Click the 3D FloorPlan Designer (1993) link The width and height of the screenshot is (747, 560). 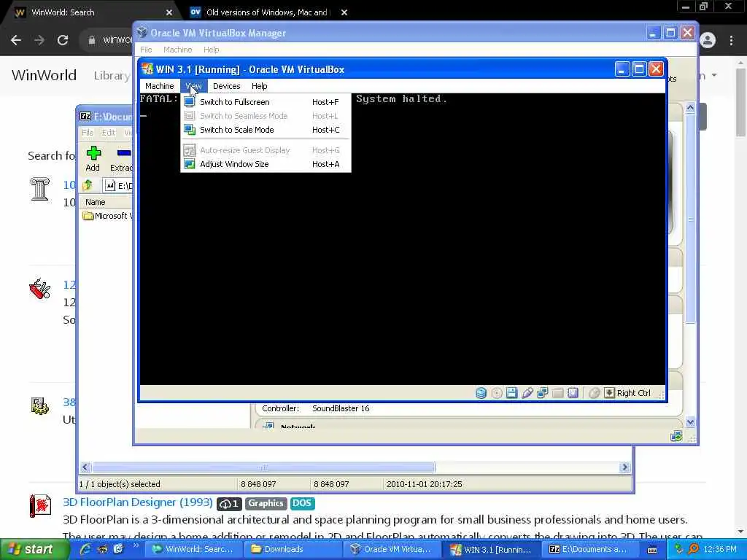coord(138,502)
